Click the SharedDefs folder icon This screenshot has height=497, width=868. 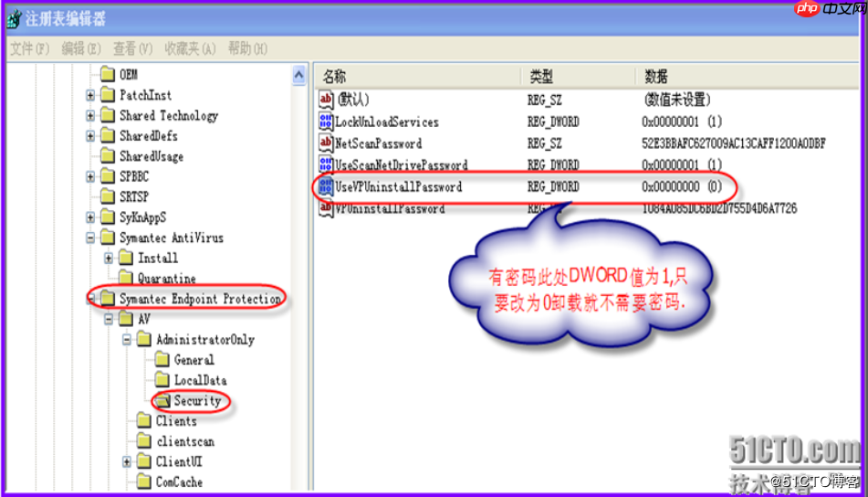pos(108,136)
